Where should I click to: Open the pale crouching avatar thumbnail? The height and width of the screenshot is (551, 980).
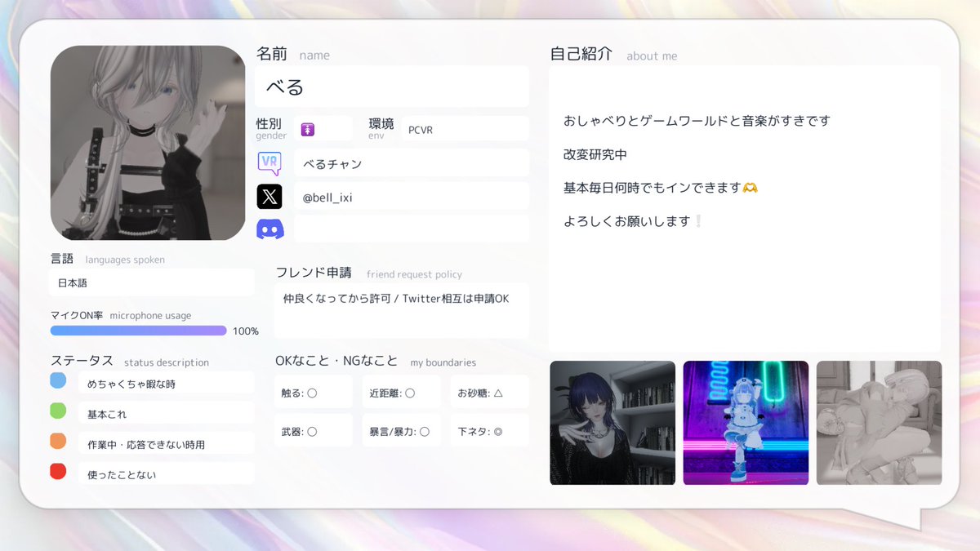coord(879,423)
